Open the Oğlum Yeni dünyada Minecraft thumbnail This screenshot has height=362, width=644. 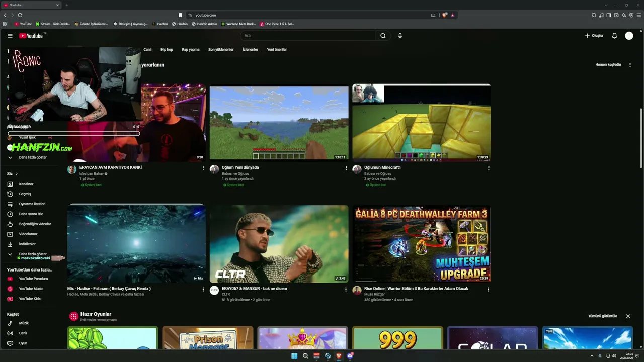[x=279, y=123]
